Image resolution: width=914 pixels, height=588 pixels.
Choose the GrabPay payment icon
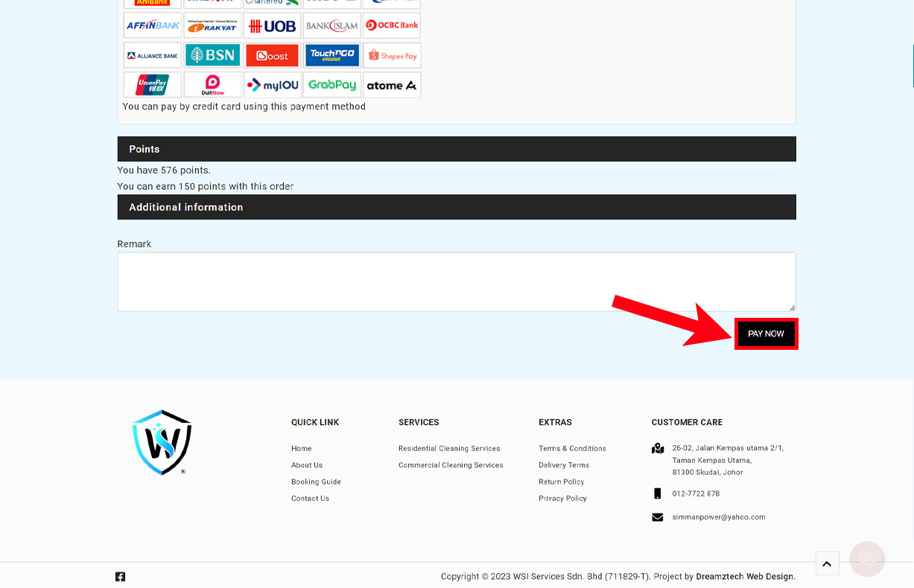click(x=332, y=85)
